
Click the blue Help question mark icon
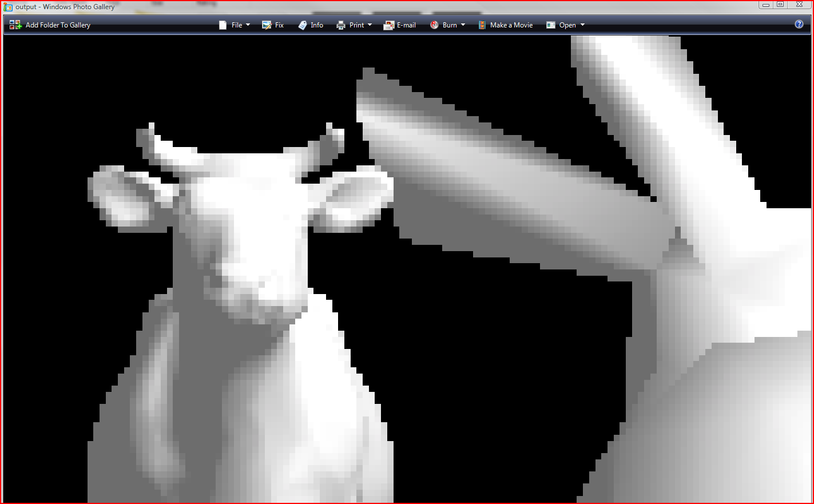click(799, 24)
